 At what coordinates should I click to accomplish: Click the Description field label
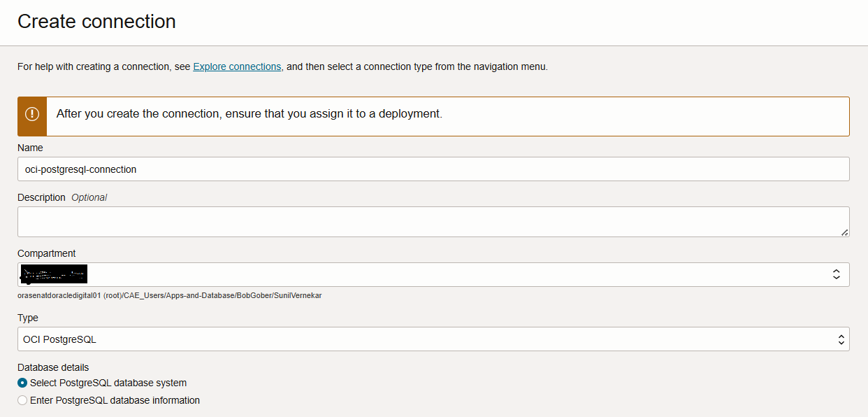coord(41,197)
